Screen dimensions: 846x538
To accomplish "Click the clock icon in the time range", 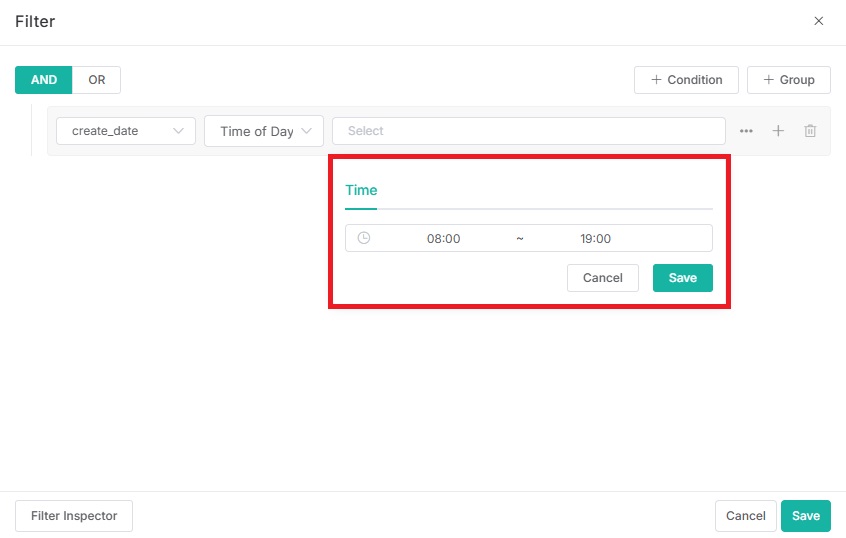I will [x=364, y=238].
